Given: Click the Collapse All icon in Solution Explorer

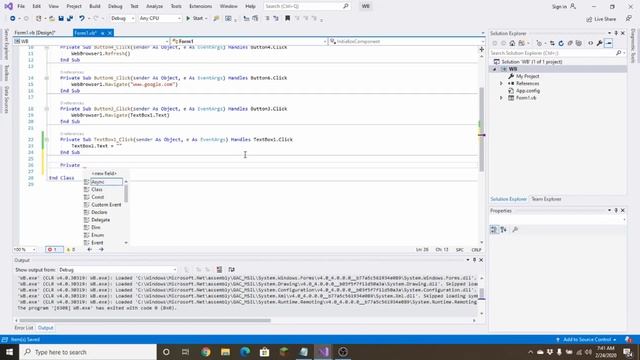Looking at the screenshot, I should pyautogui.click(x=570, y=43).
